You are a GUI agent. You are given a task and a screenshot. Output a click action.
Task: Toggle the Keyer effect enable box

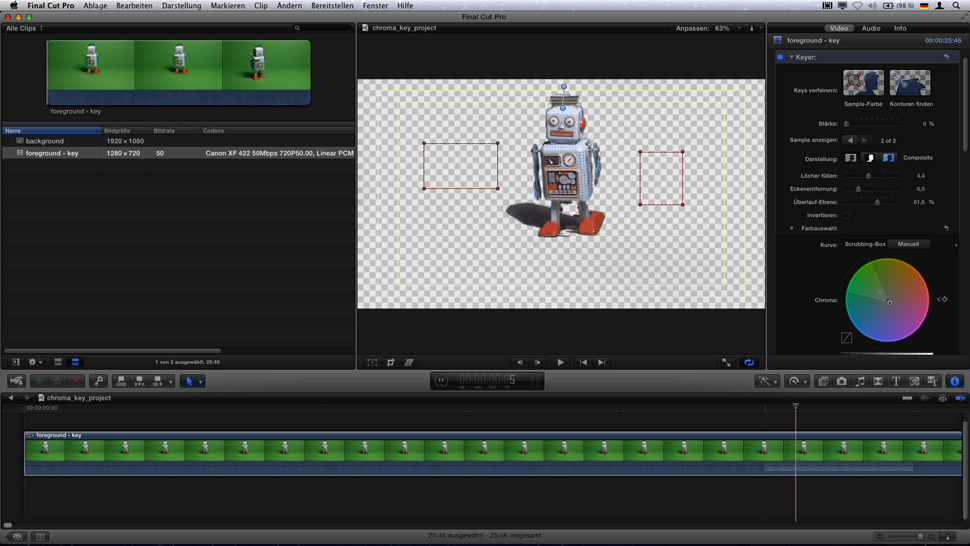[x=781, y=57]
